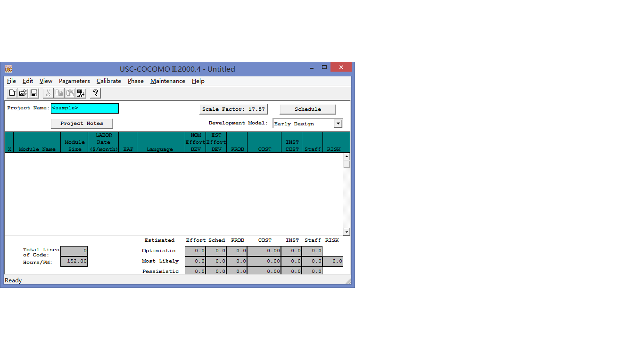The height and width of the screenshot is (362, 644).
Task: Click the INST COST column header
Action: (292, 142)
